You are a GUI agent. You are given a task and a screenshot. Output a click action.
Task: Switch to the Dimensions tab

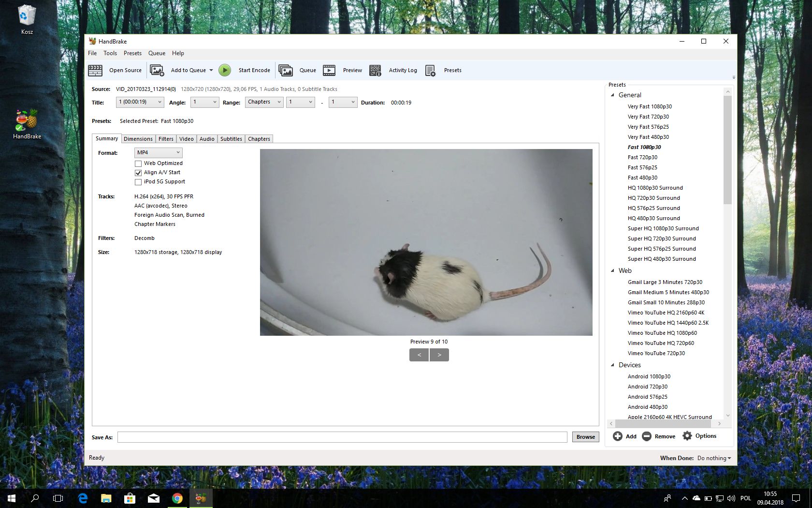pyautogui.click(x=138, y=139)
